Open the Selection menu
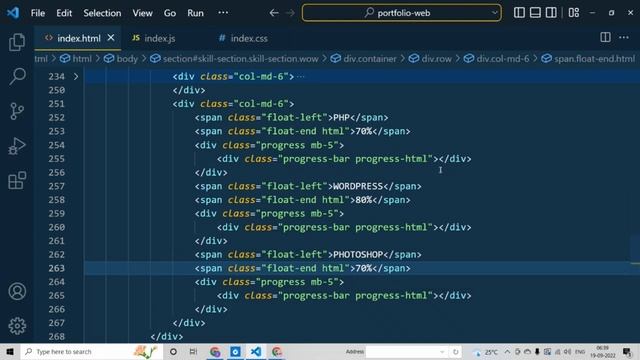 [x=102, y=13]
